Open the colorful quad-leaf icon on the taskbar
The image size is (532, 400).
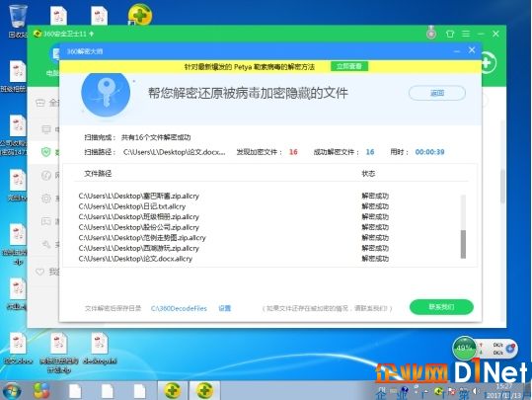[x=41, y=390]
